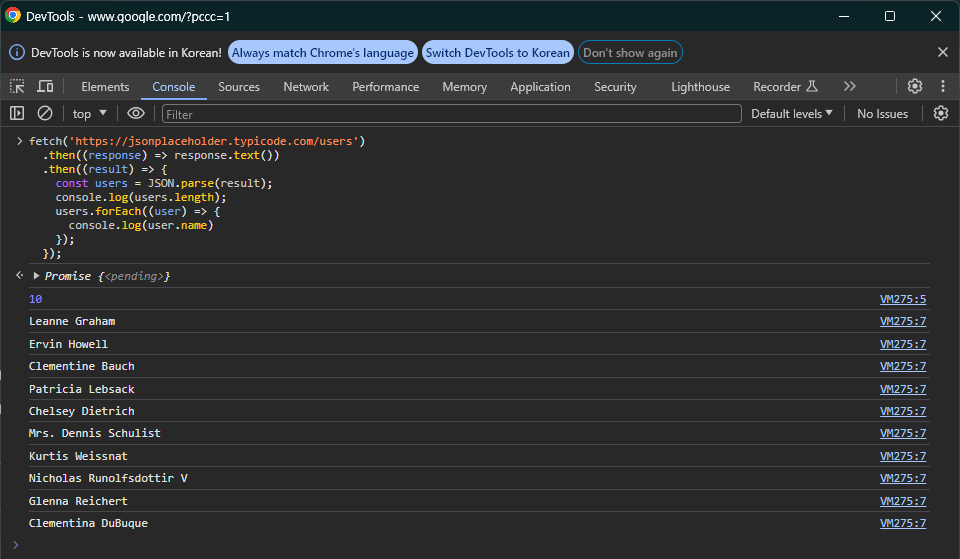Image resolution: width=960 pixels, height=559 pixels.
Task: Click the Leanne Graham log entry
Action: click(72, 321)
